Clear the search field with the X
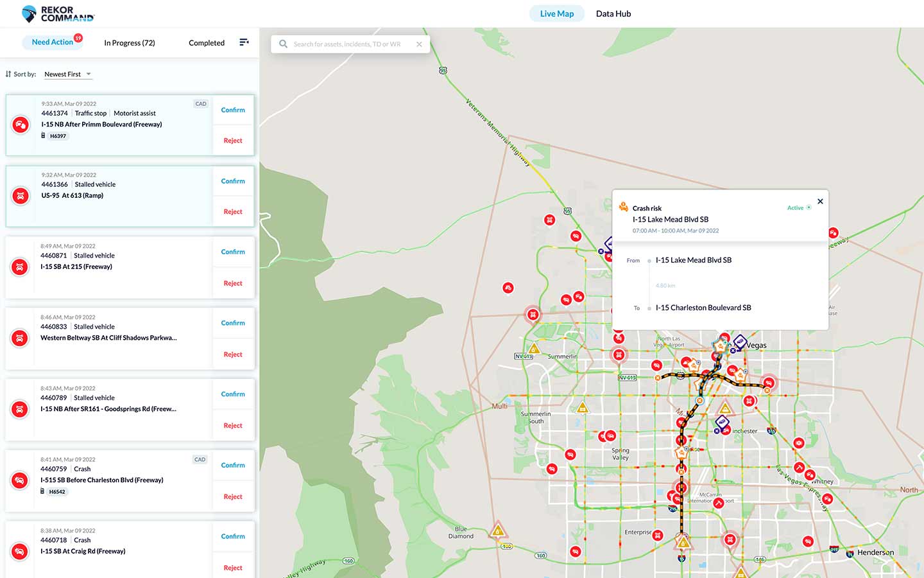The height and width of the screenshot is (578, 924). tap(420, 44)
